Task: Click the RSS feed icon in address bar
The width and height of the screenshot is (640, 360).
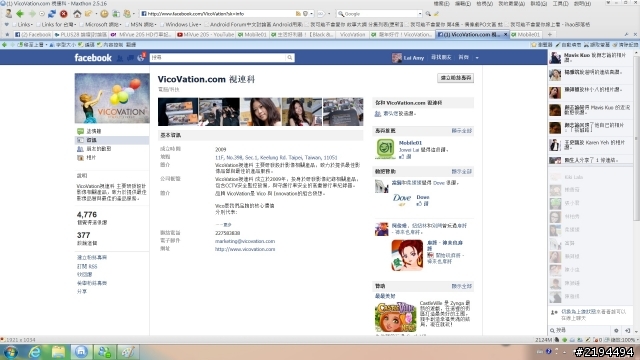Action: coord(298,14)
